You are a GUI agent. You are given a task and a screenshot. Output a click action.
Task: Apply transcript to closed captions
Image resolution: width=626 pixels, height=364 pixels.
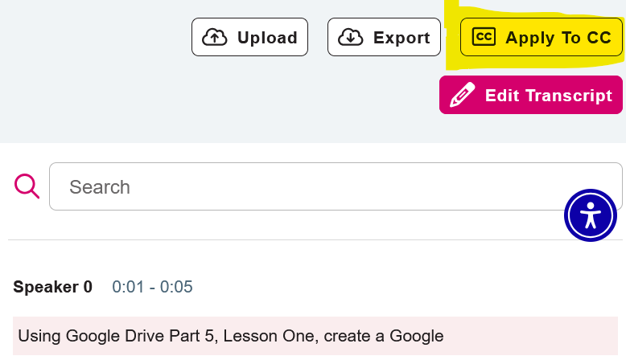pos(541,37)
